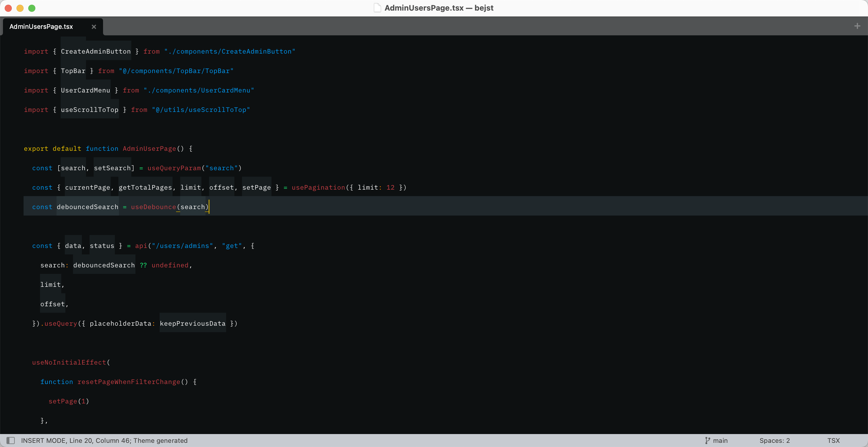Click the debouncedSearch constant declaration

pyautogui.click(x=88, y=207)
